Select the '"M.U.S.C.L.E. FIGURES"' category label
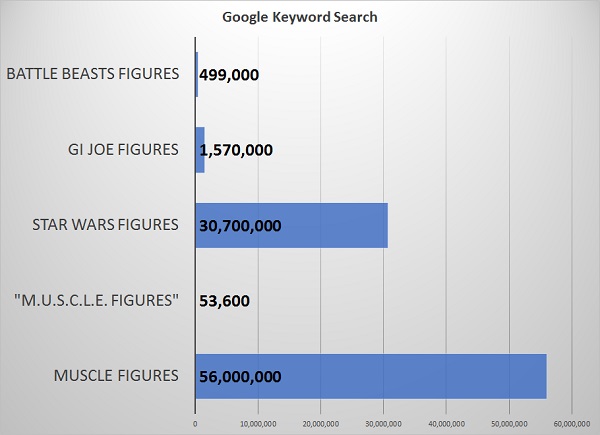Image resolution: width=600 pixels, height=435 pixels. point(96,300)
